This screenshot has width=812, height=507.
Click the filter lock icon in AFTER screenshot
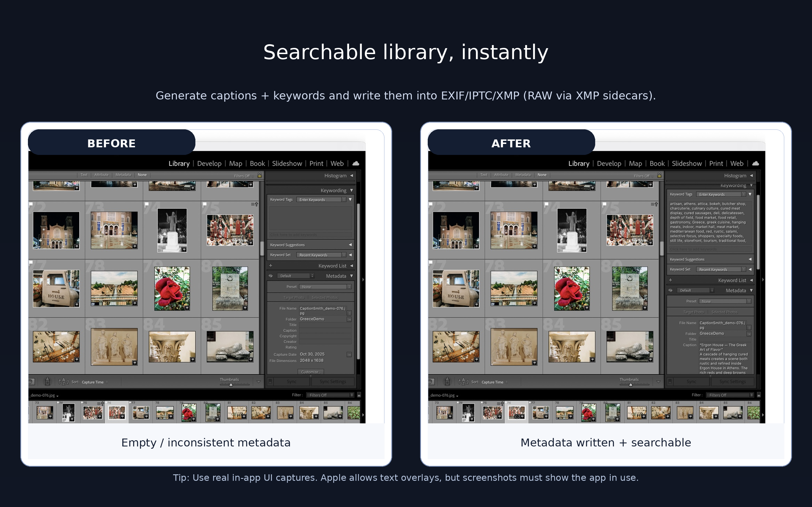[659, 175]
